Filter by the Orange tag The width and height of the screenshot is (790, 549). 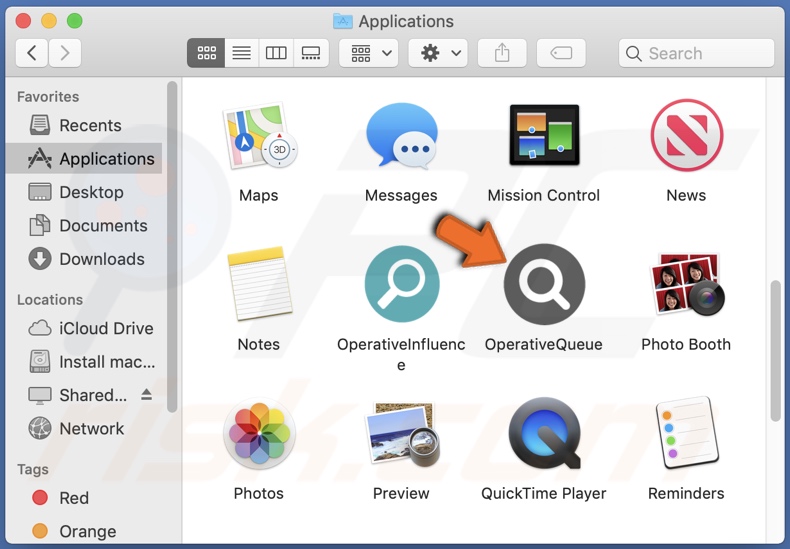click(84, 531)
